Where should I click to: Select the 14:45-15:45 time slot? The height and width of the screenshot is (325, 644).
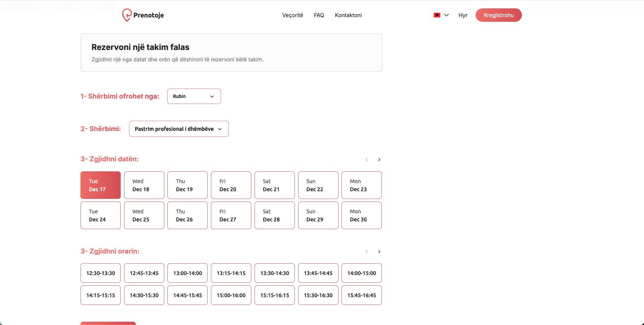[187, 295]
